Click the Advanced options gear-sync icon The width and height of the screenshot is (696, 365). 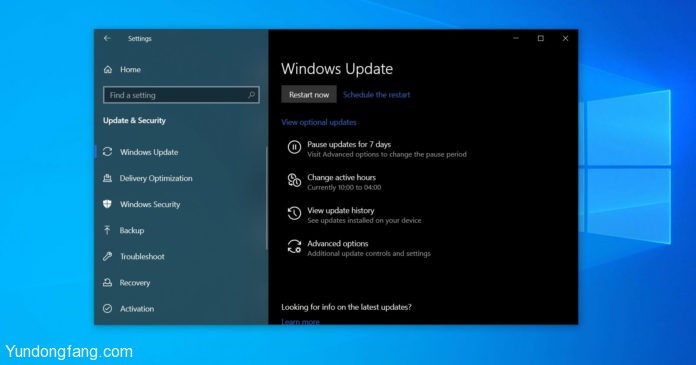pos(294,246)
